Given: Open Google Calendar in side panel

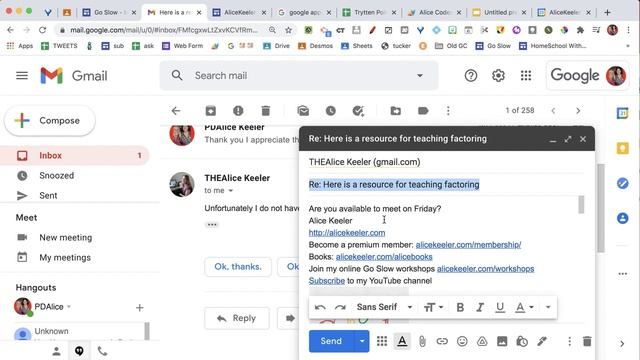Looking at the screenshot, I should click(622, 113).
